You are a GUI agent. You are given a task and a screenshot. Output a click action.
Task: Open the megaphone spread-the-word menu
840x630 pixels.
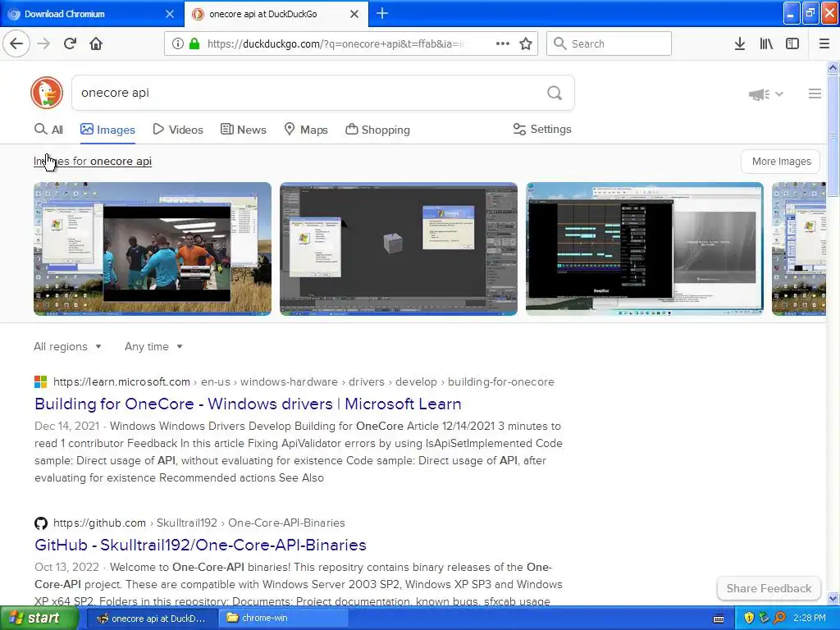click(765, 94)
